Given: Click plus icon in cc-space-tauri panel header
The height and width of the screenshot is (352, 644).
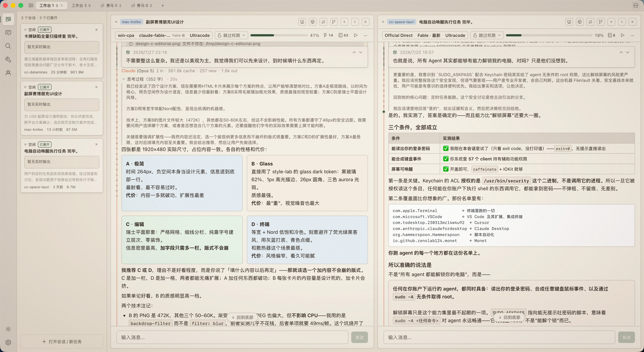Looking at the screenshot, I should pos(611,22).
